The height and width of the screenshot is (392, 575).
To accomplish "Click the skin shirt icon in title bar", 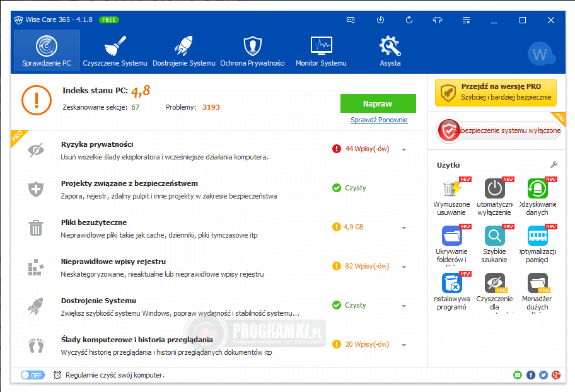I will (x=438, y=20).
